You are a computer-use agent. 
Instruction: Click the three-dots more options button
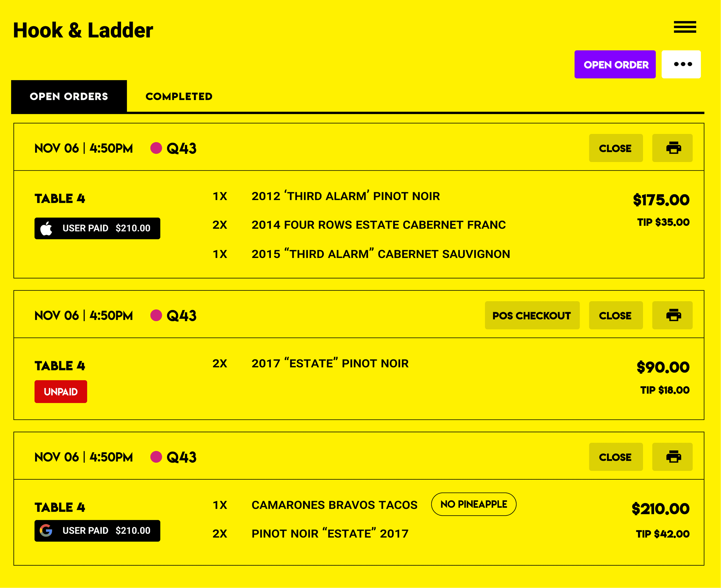[681, 64]
